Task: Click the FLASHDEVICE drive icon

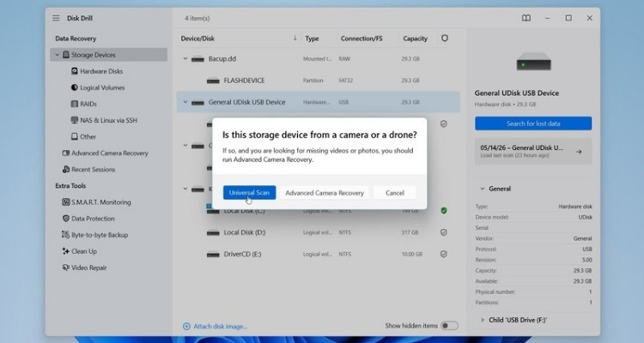Action: (213, 81)
